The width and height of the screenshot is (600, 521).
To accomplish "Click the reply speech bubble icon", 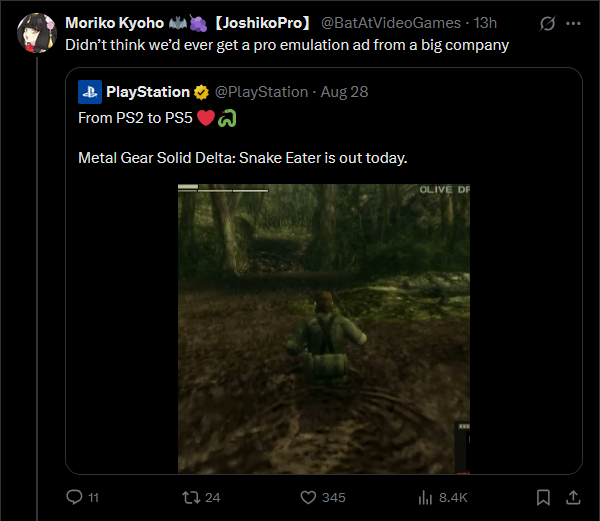I will pos(73,497).
